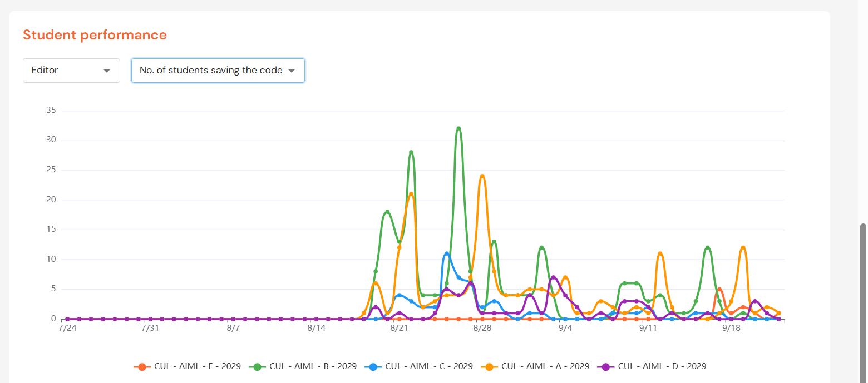Click the orange legend marker for AIML - A
The image size is (868, 383).
click(x=489, y=367)
